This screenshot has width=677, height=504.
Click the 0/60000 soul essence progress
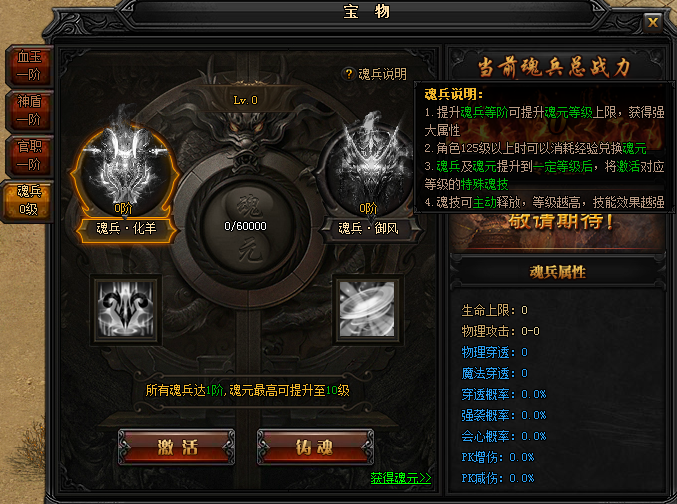(245, 226)
